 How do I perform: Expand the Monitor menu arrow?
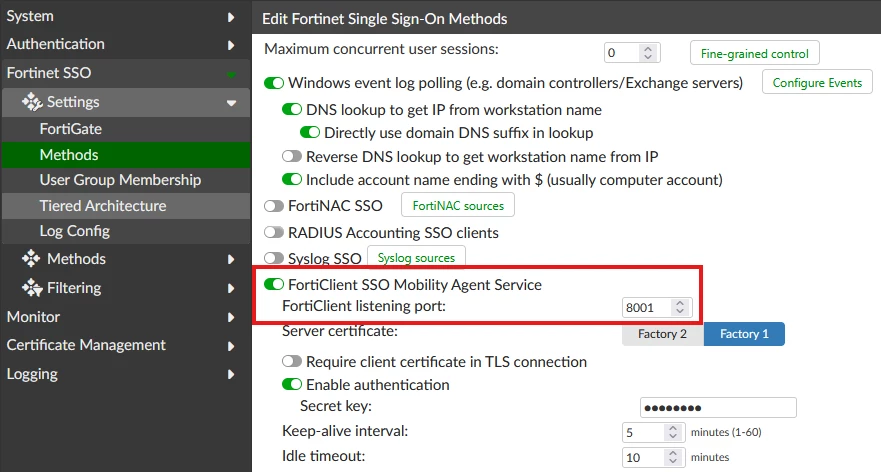click(231, 317)
